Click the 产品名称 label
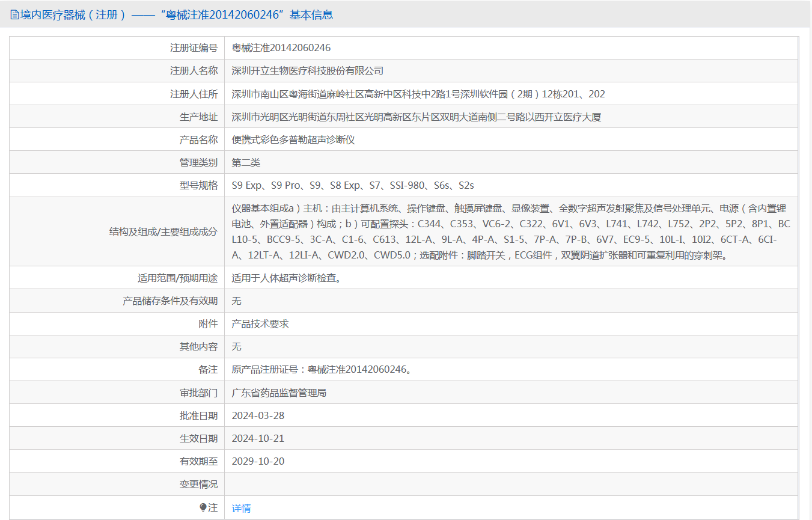This screenshot has width=812, height=520. pyautogui.click(x=199, y=140)
